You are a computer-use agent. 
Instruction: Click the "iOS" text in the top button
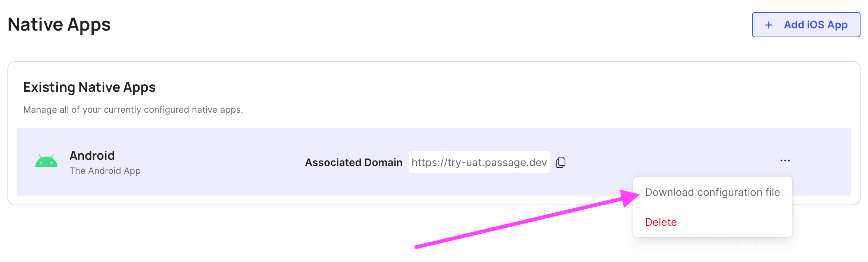(815, 25)
